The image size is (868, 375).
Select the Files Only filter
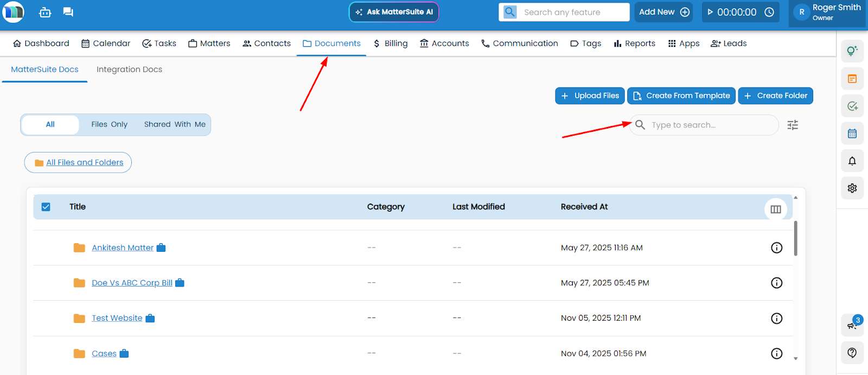109,124
